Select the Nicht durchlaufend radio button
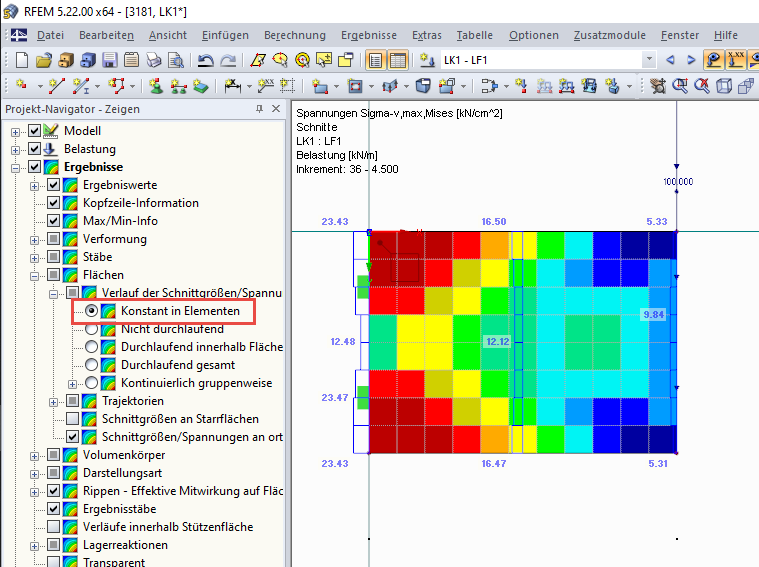This screenshot has width=759, height=567. click(x=91, y=329)
